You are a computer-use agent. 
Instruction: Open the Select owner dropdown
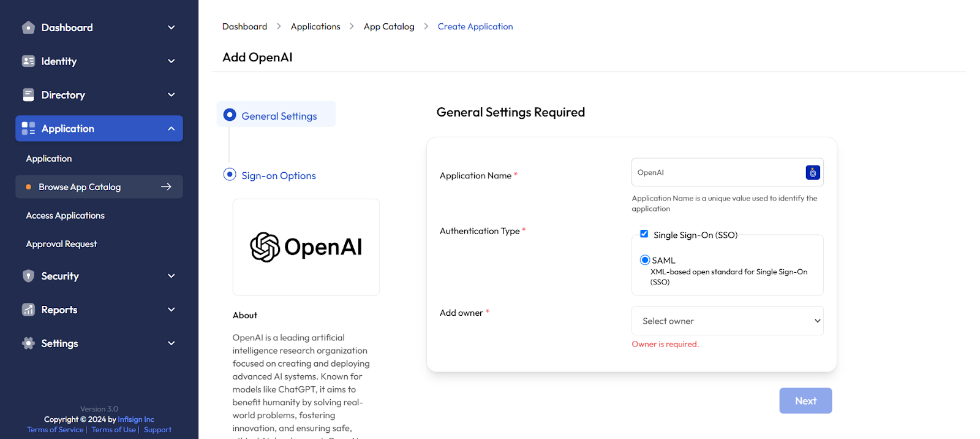tap(727, 321)
